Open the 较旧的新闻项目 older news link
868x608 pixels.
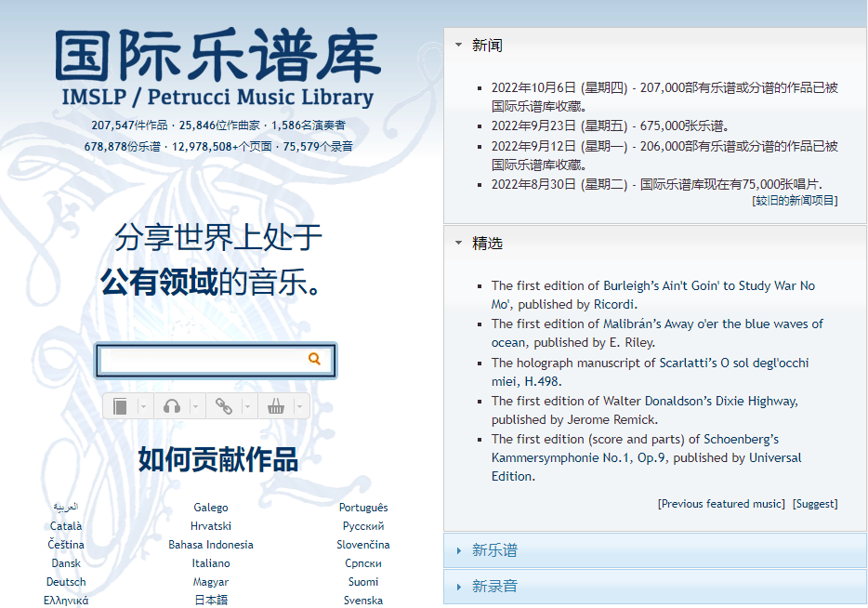click(795, 200)
